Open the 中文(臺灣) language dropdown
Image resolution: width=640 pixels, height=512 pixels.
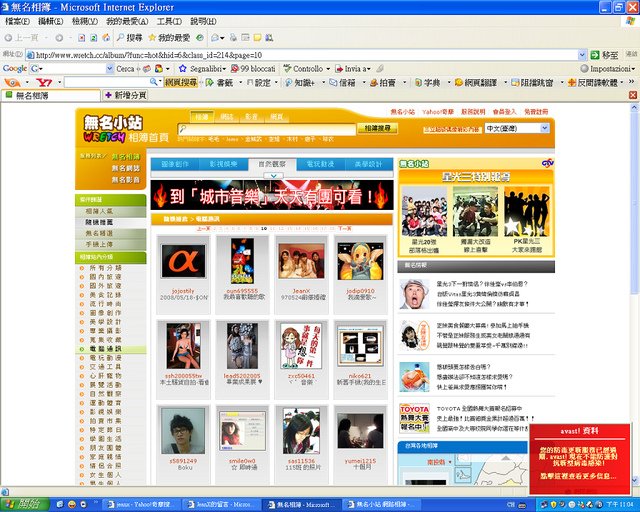click(x=517, y=128)
